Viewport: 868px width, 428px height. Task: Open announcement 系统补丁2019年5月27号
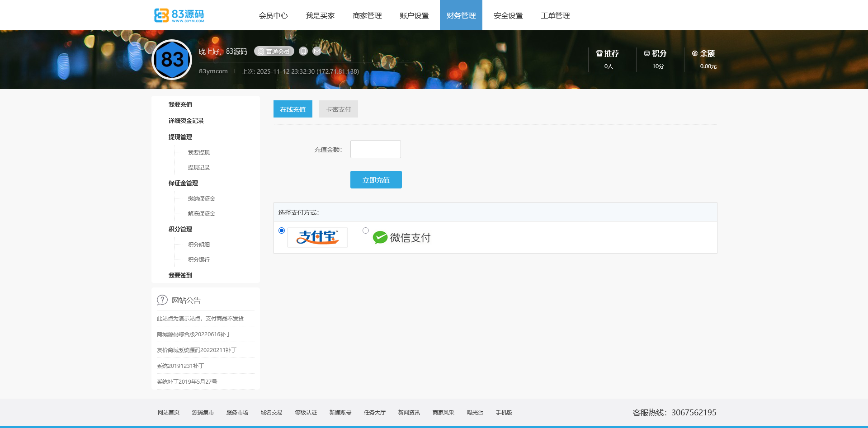coord(187,382)
